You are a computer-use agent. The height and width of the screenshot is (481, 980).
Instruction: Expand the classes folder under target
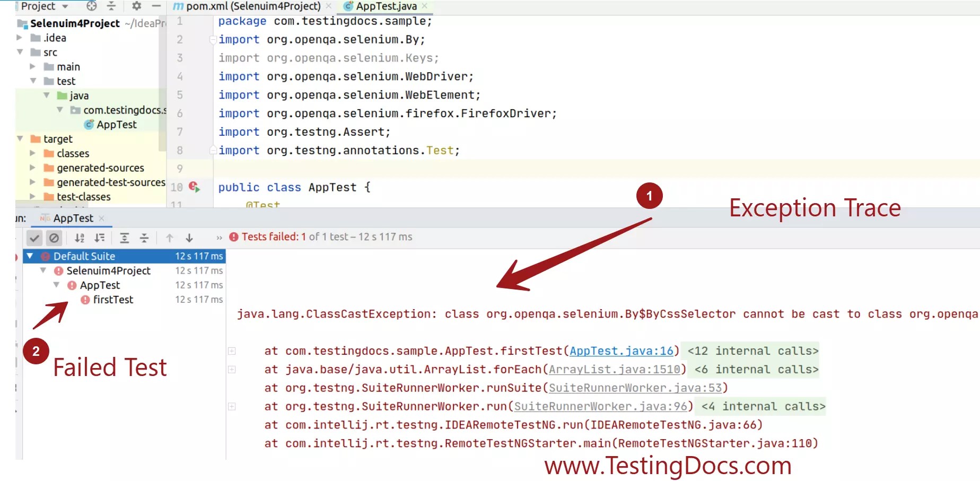click(x=33, y=153)
